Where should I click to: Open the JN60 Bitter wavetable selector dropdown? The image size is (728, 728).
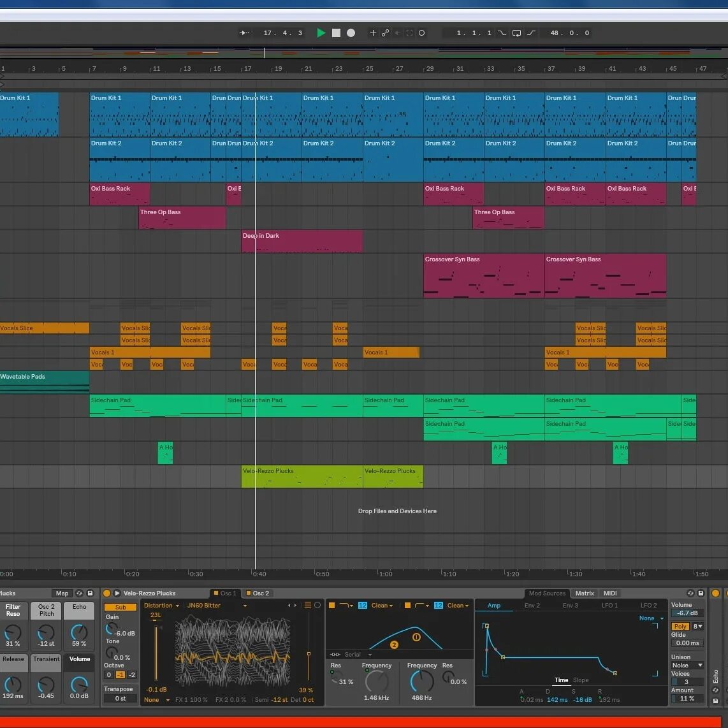pyautogui.click(x=210, y=605)
